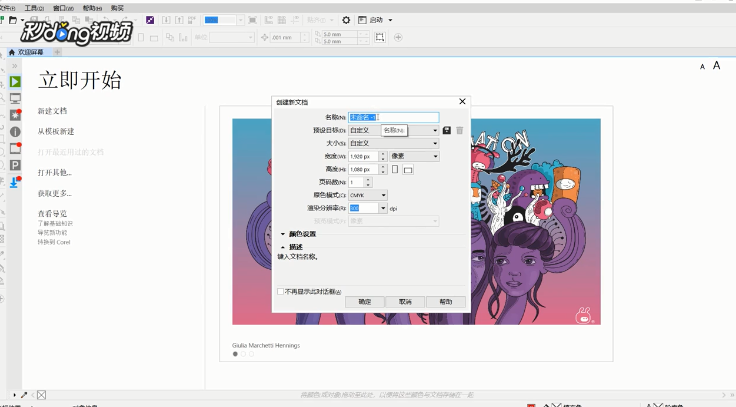736x407 pixels.
Task: Click the round info icon in sidebar
Action: [15, 132]
